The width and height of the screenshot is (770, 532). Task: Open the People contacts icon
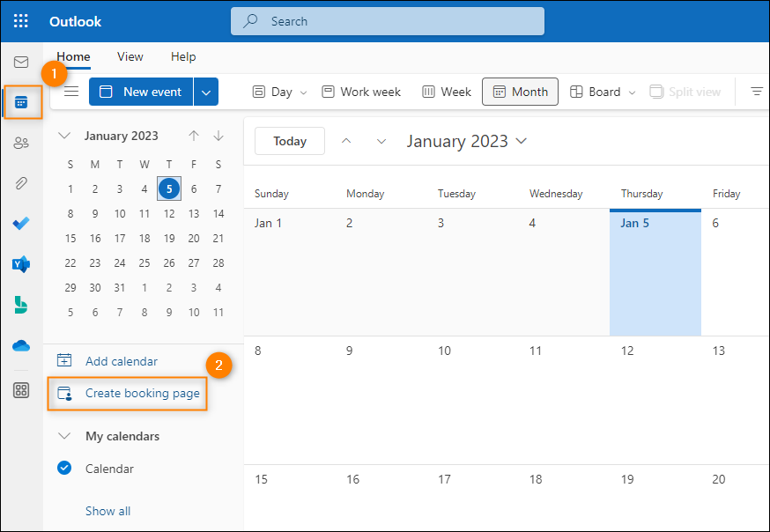(x=21, y=143)
